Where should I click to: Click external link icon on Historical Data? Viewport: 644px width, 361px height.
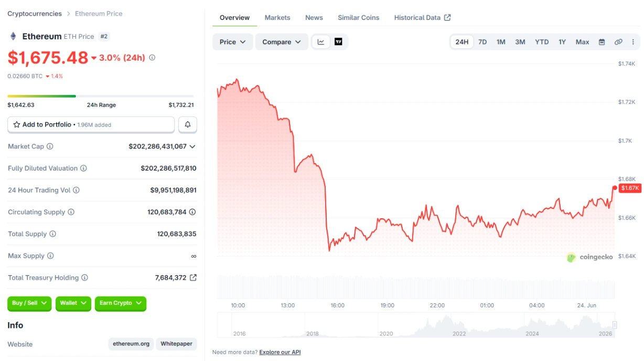(447, 17)
